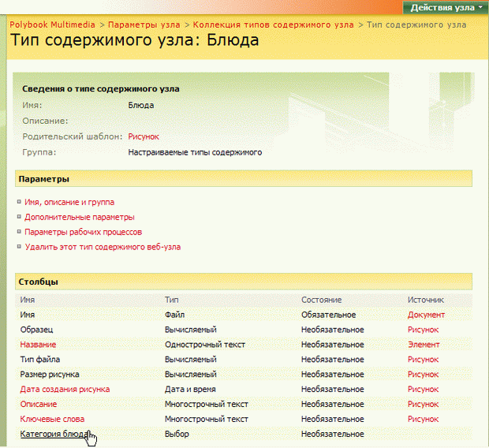Click the Параметры section header
This screenshot has width=489, height=448.
[x=244, y=179]
